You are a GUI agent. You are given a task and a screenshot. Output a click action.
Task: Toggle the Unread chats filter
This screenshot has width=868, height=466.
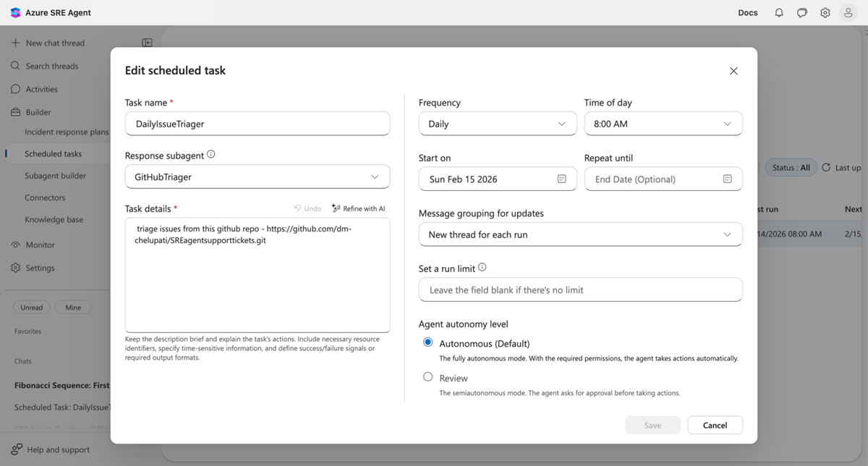point(32,308)
